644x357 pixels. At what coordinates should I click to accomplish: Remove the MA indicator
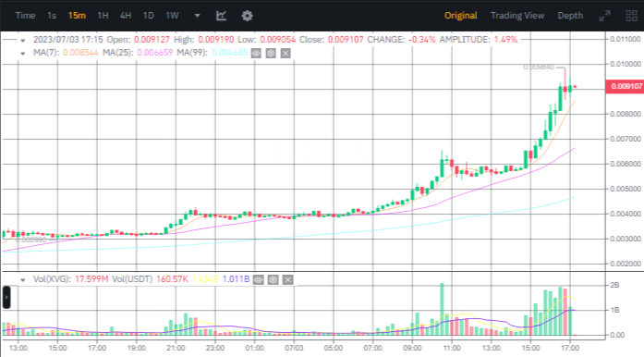[286, 53]
